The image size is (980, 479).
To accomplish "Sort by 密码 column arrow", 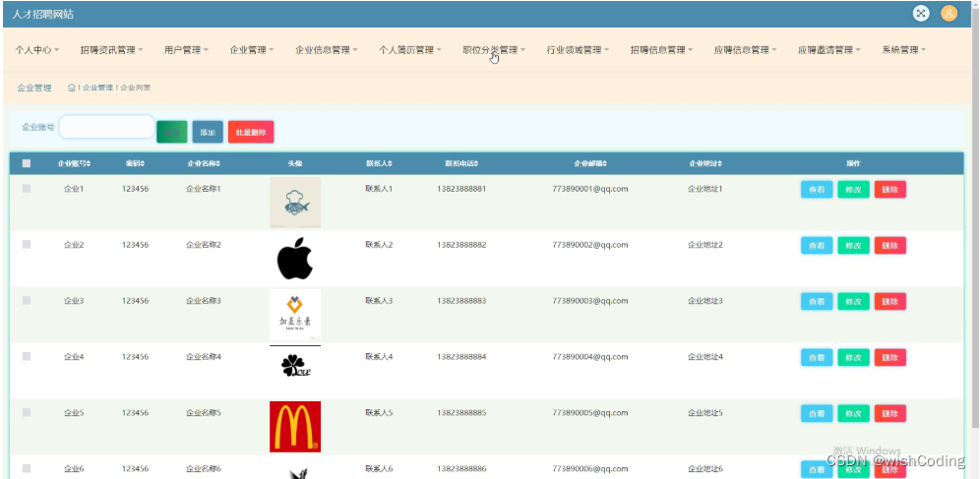I will tap(143, 163).
